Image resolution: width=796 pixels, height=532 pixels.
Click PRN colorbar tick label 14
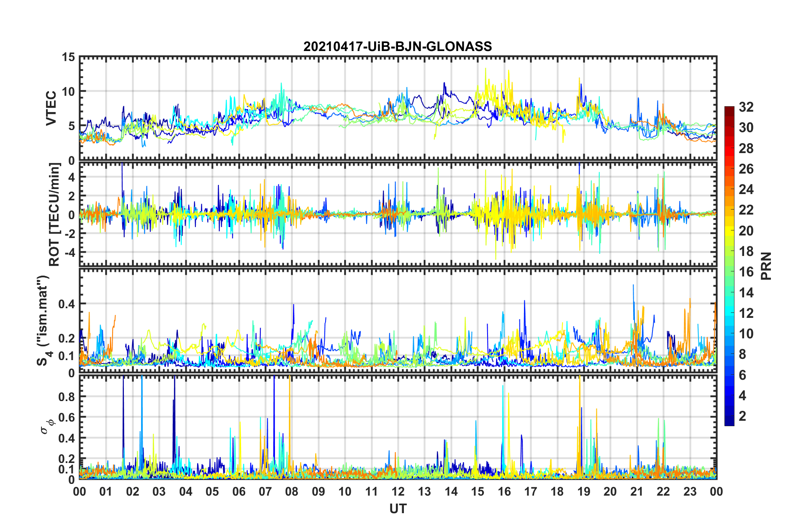(x=746, y=293)
